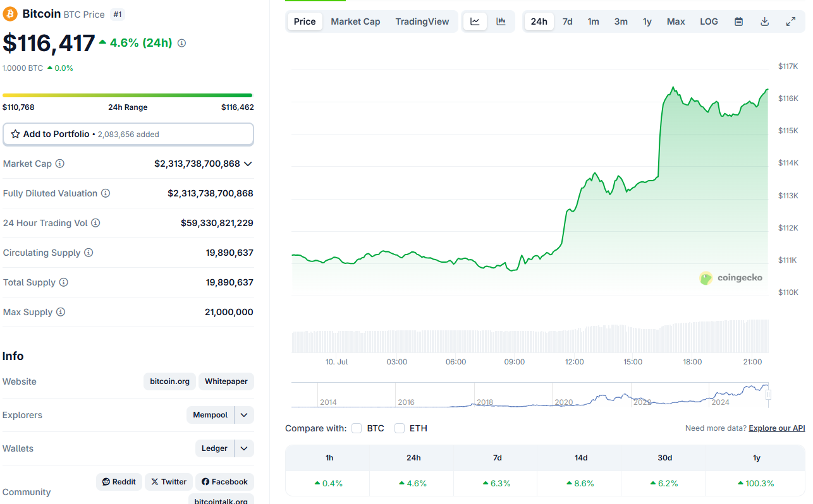813x504 pixels.
Task: Expand the Wallets dropdown arrow
Action: pos(245,448)
